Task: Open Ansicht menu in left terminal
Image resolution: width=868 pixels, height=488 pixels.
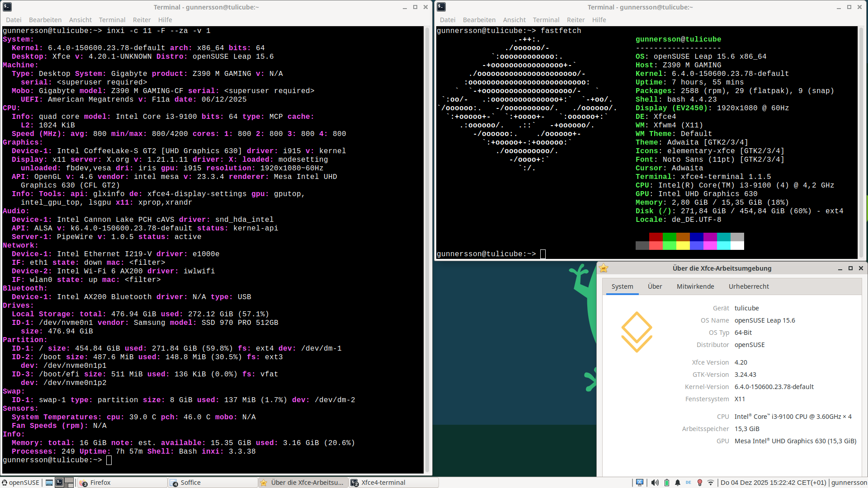Action: (x=80, y=20)
